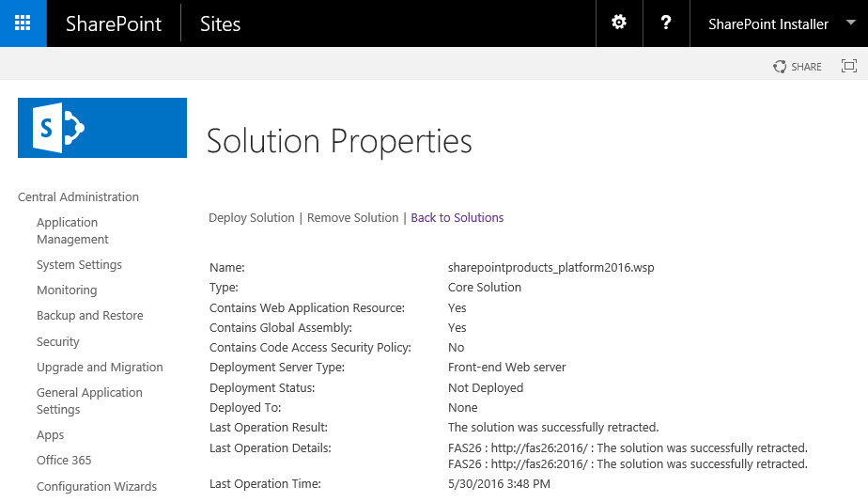The image size is (868, 502).
Task: Click the Last Operation Details label
Action: point(271,447)
